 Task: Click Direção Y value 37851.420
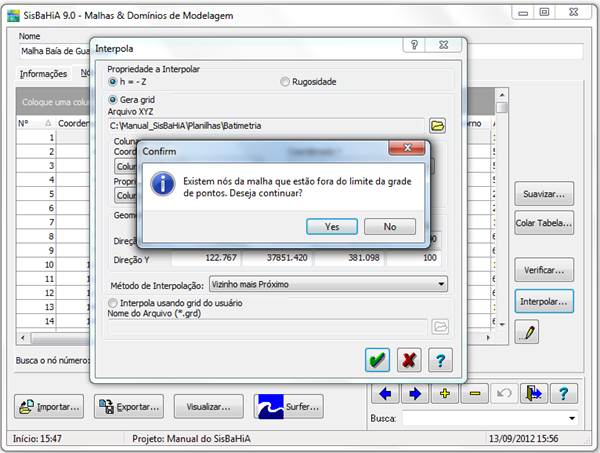tap(277, 258)
